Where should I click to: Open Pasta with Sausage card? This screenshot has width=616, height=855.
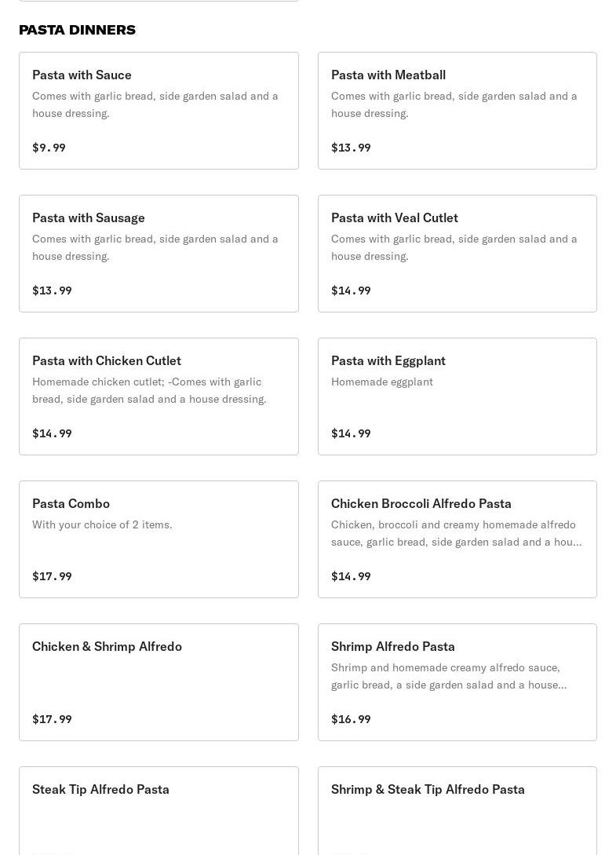coord(159,254)
